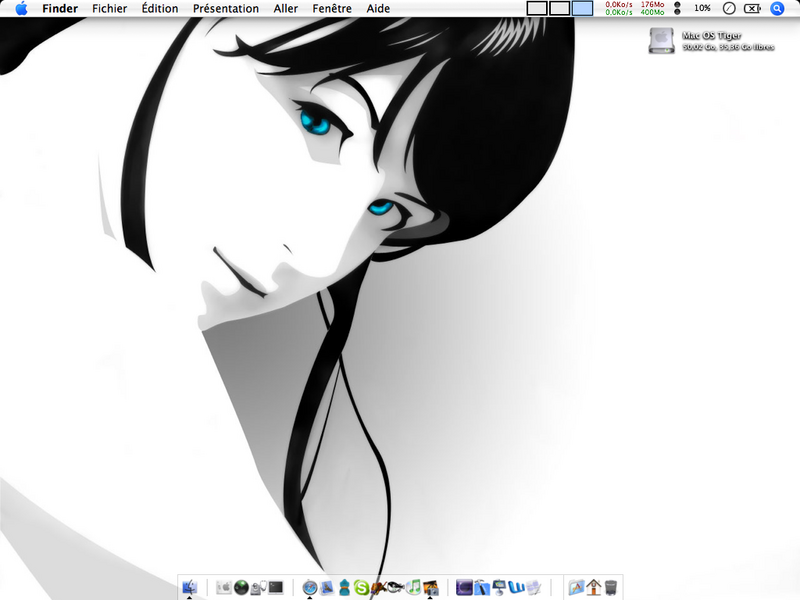Open the Fichier menu
Image resolution: width=800 pixels, height=600 pixels.
[110, 8]
